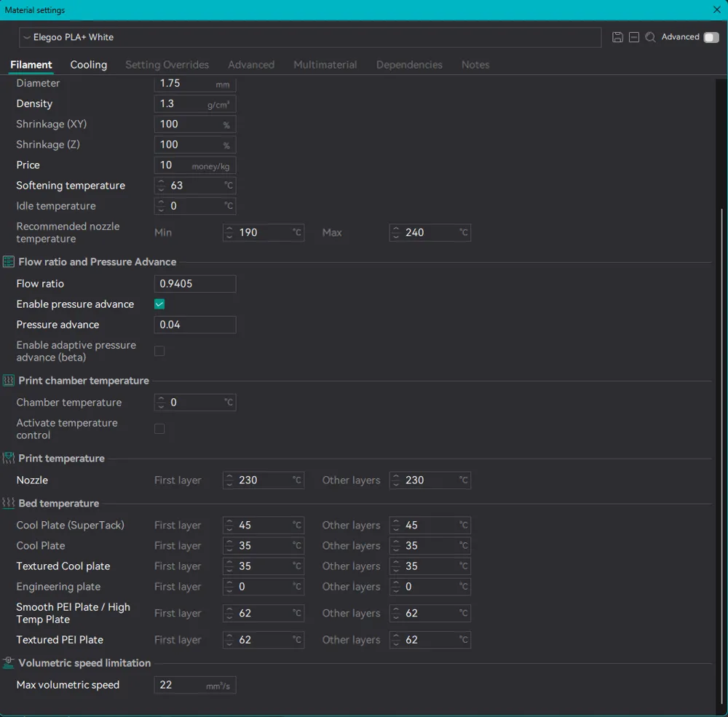Click the Print chamber temperature section icon
Screen dimensions: 728x717
(9, 381)
